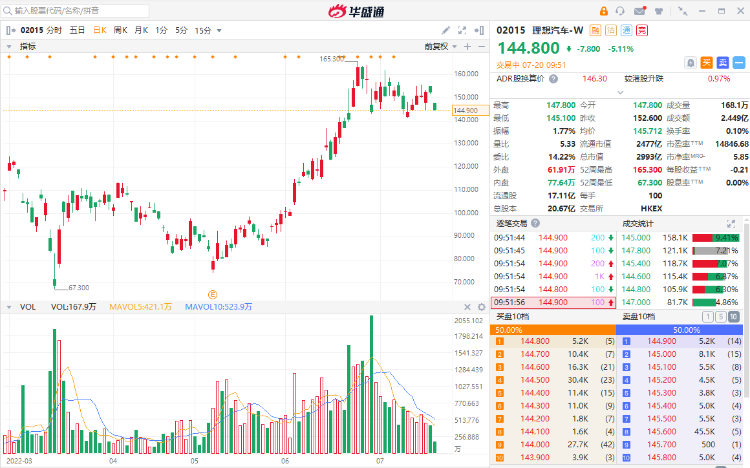Click the MAVOL10:523.9万 indicator label

pos(218,307)
